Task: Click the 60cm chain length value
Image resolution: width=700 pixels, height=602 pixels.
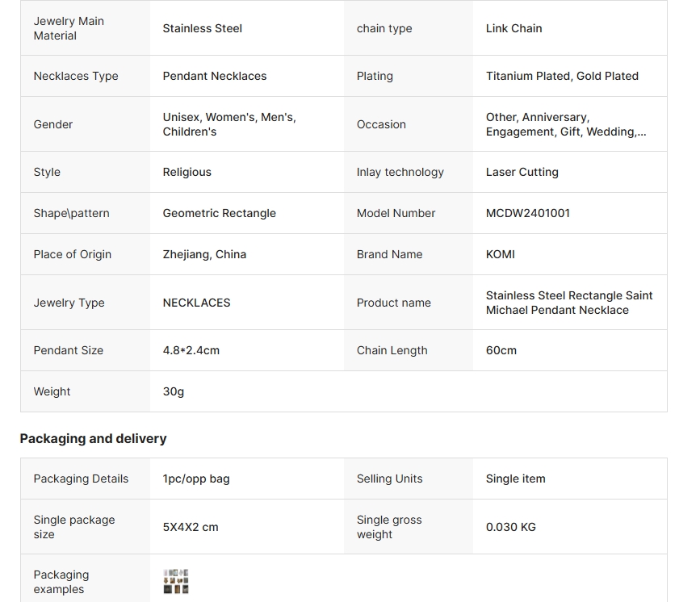Action: click(501, 350)
